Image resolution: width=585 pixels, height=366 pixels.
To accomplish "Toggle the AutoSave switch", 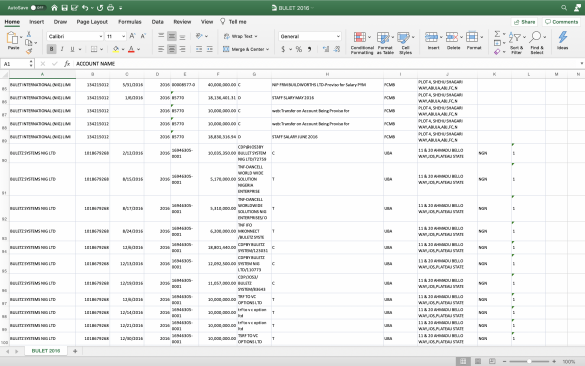I will point(38,7).
